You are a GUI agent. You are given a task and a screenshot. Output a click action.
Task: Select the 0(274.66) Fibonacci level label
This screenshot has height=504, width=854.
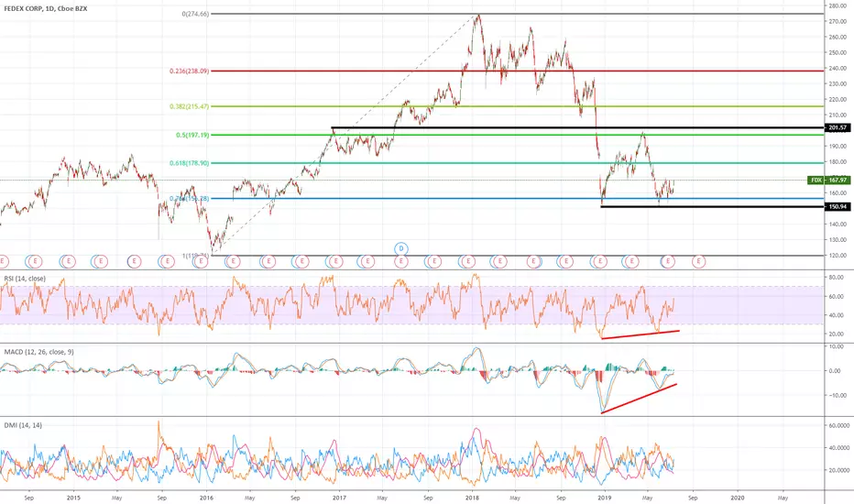click(195, 14)
